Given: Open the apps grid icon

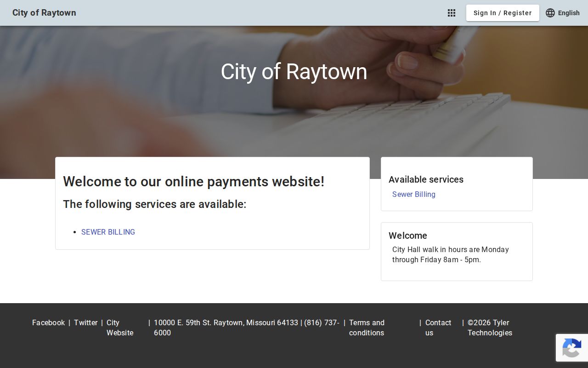Looking at the screenshot, I should (452, 13).
